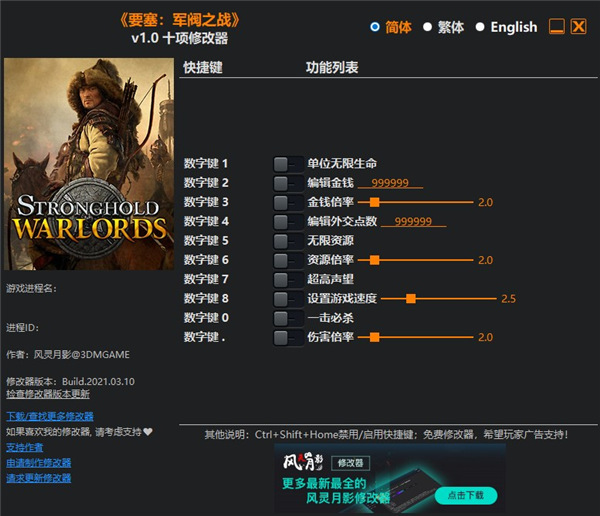Turn on 无限资源 toggle
Viewport: 600px width, 516px height.
(x=288, y=241)
